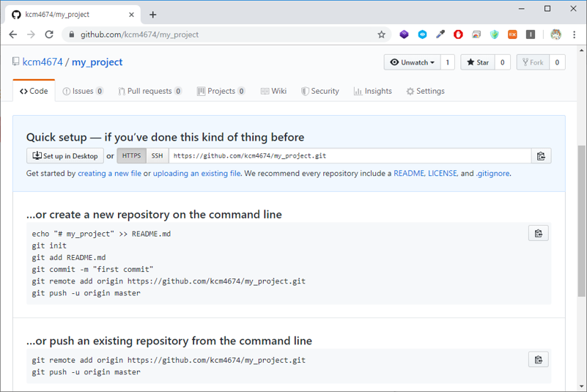
Task: Click the git add README.md line
Action: [69, 258]
